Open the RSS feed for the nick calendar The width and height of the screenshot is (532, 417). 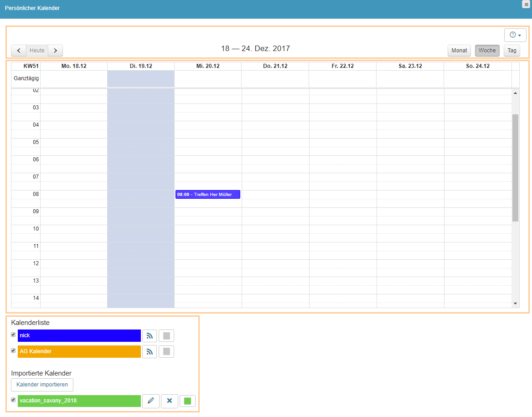150,335
